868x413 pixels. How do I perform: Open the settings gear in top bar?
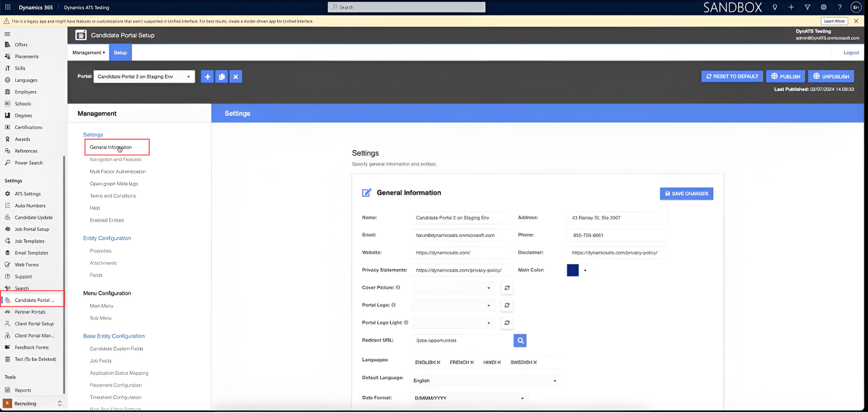[824, 7]
